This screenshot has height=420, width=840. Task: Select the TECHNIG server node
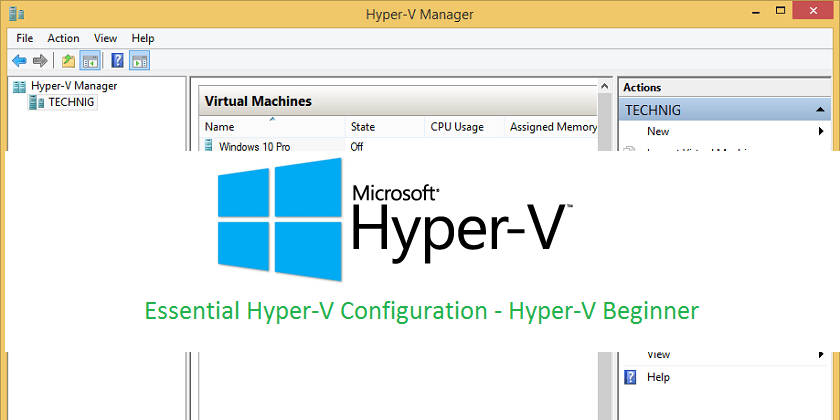tap(71, 102)
